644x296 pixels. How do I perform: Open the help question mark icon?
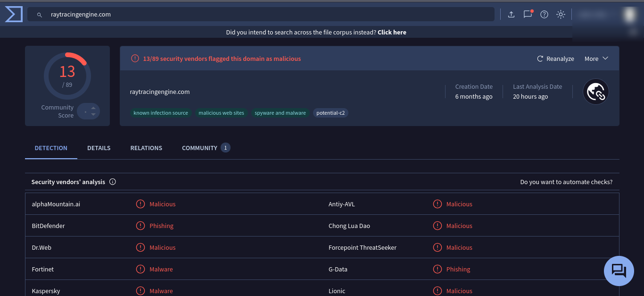(x=544, y=15)
